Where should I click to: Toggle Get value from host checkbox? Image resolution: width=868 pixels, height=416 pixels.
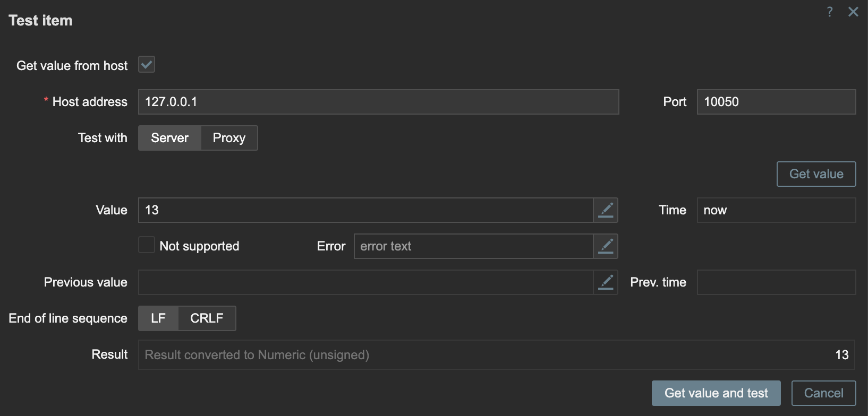coord(147,65)
